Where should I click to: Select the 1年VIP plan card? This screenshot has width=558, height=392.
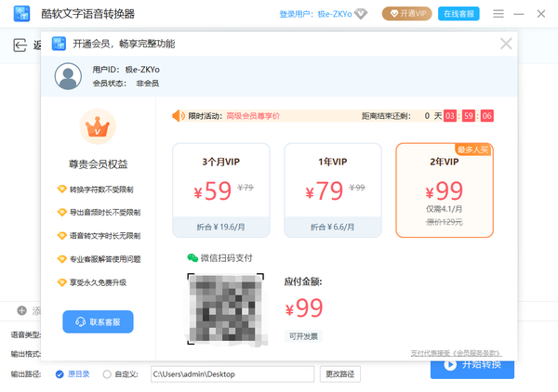[x=333, y=190]
